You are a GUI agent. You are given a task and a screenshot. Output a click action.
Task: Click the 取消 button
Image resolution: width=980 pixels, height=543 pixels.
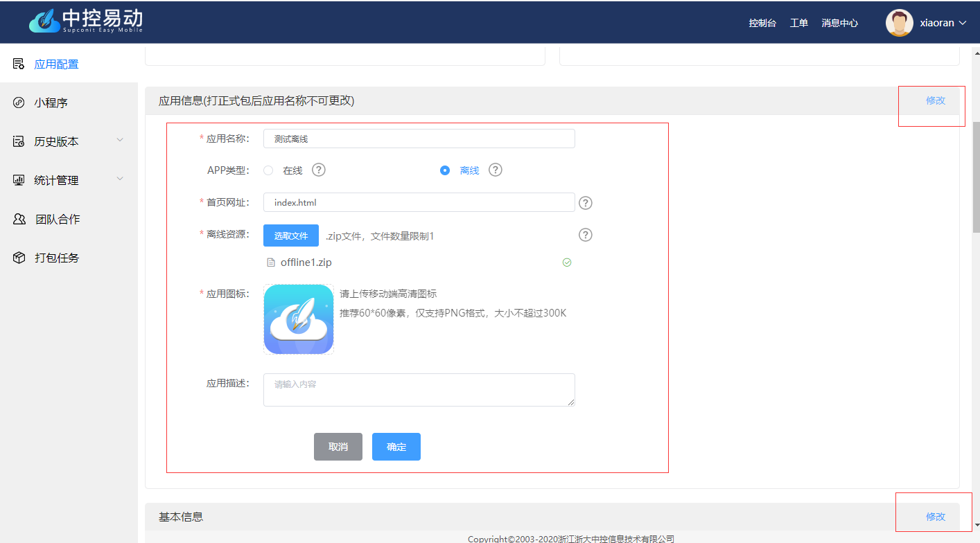pos(338,447)
